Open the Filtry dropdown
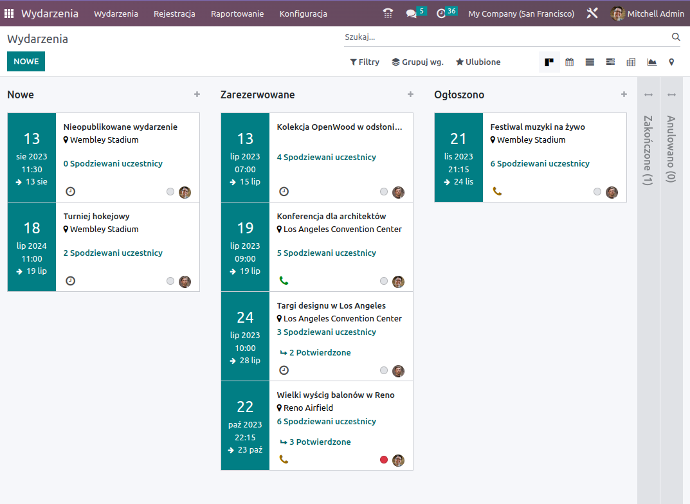The height and width of the screenshot is (504, 690). pyautogui.click(x=365, y=62)
